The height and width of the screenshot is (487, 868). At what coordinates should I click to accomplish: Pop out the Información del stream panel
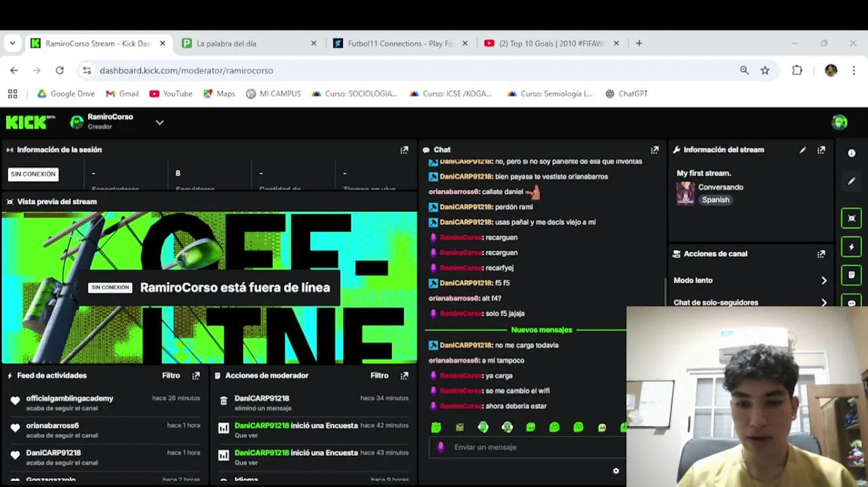coord(821,150)
